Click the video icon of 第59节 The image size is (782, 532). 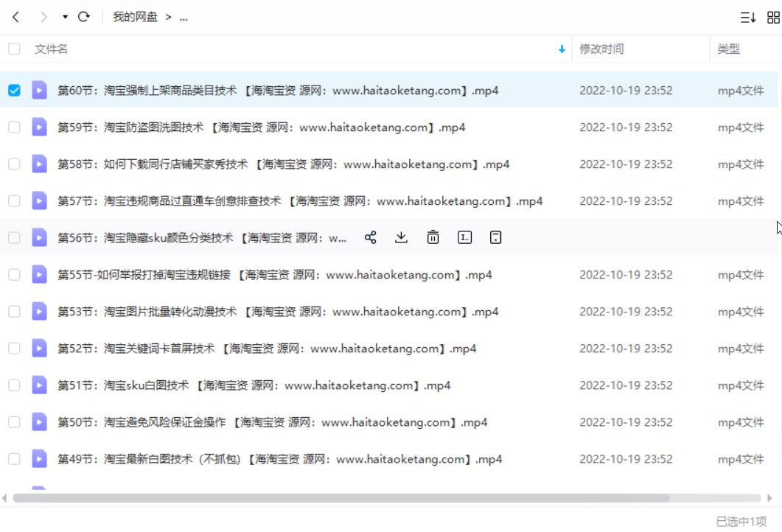click(39, 127)
